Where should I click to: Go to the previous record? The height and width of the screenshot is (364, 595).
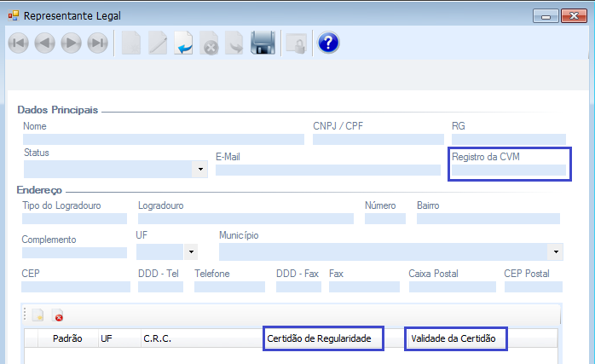click(45, 43)
